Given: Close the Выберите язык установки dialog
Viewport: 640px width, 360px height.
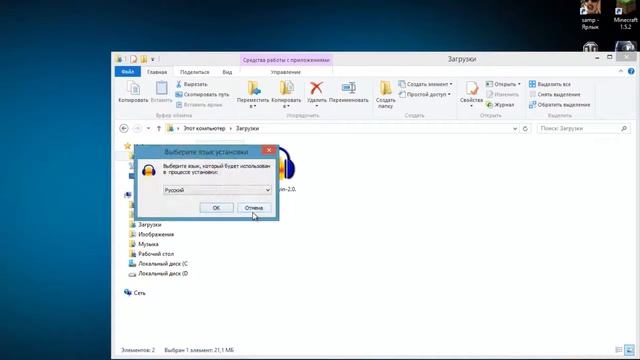Looking at the screenshot, I should [269, 150].
